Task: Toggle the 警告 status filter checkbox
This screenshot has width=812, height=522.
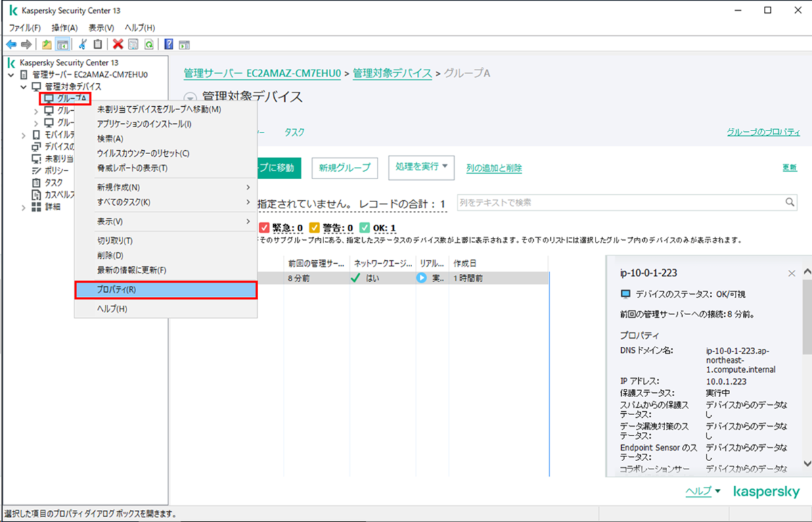Action: 315,228
